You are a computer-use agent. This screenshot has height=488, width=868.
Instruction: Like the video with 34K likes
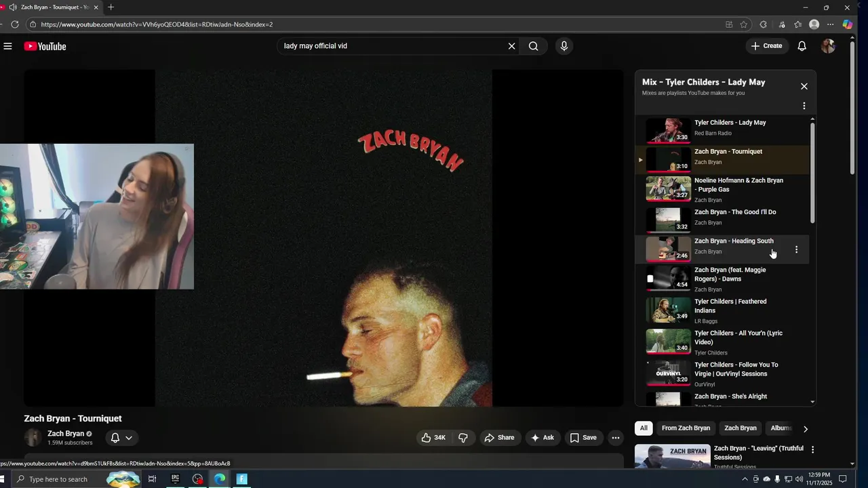coord(433,438)
